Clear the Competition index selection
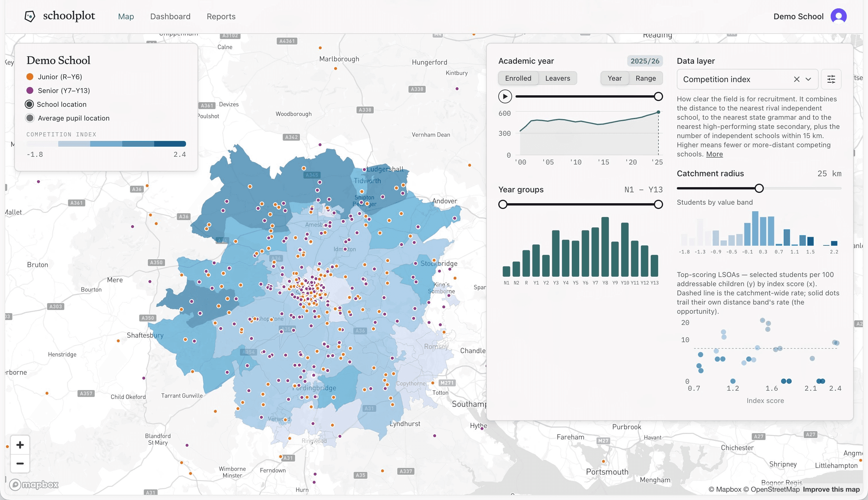Screen dimensions: 868x500 (x=797, y=79)
